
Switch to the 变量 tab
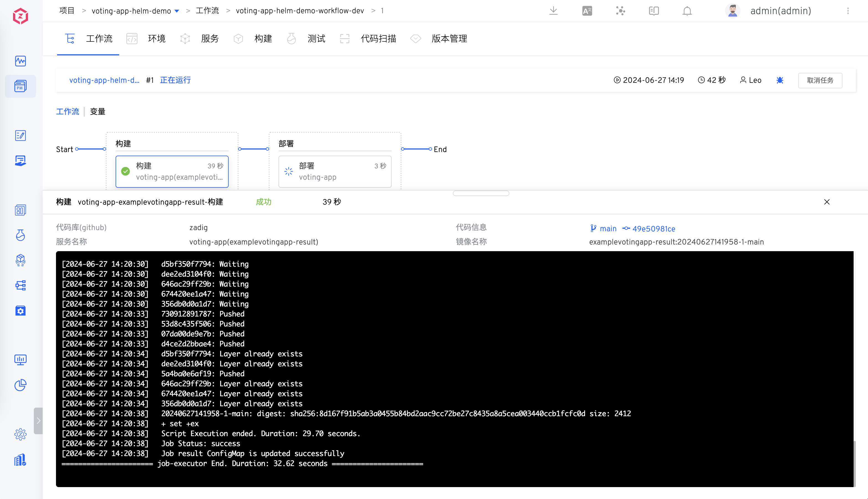[97, 112]
